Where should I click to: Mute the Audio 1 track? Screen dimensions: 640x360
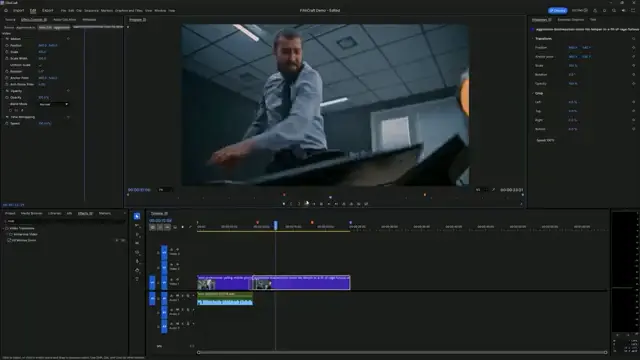[177, 296]
